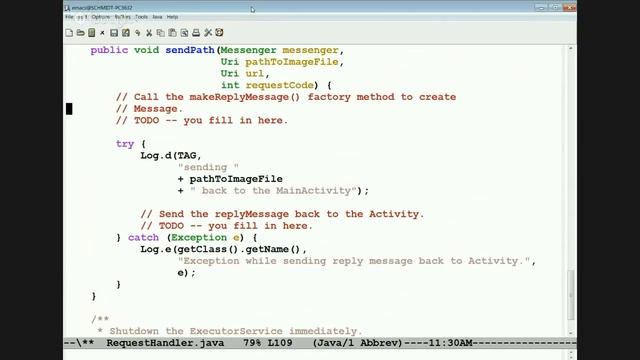
Task: Click the L109 line number indicator
Action: tap(280, 343)
